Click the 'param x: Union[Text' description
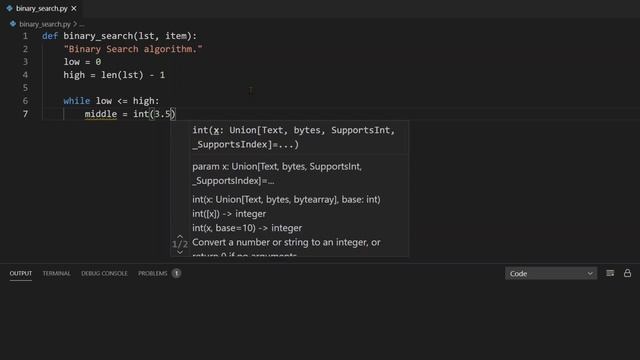Viewport: 640px width, 360px height. pos(277,173)
